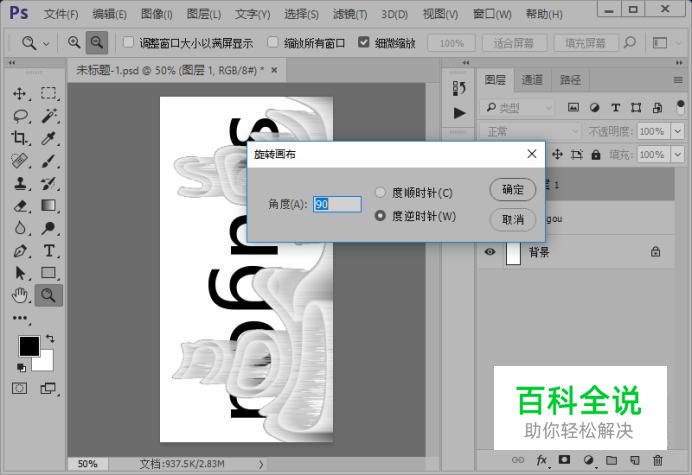Viewport: 692px width, 475px height.
Task: Select the Brush tool
Action: (x=49, y=160)
